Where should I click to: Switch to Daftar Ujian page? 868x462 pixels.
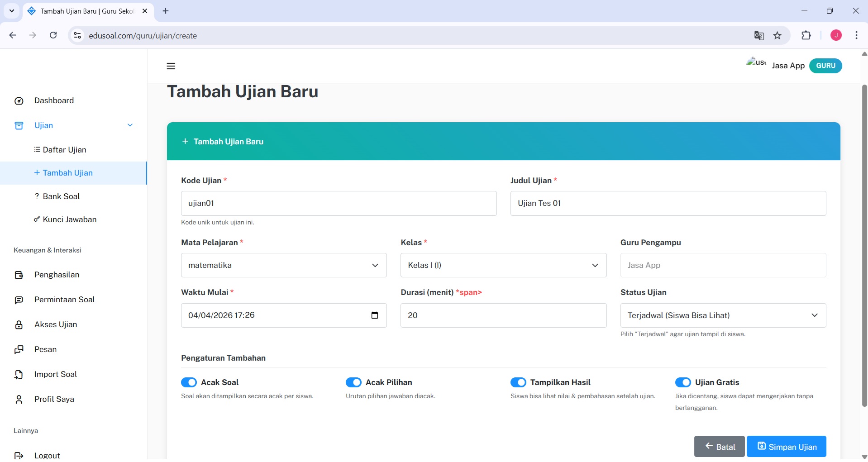(64, 150)
